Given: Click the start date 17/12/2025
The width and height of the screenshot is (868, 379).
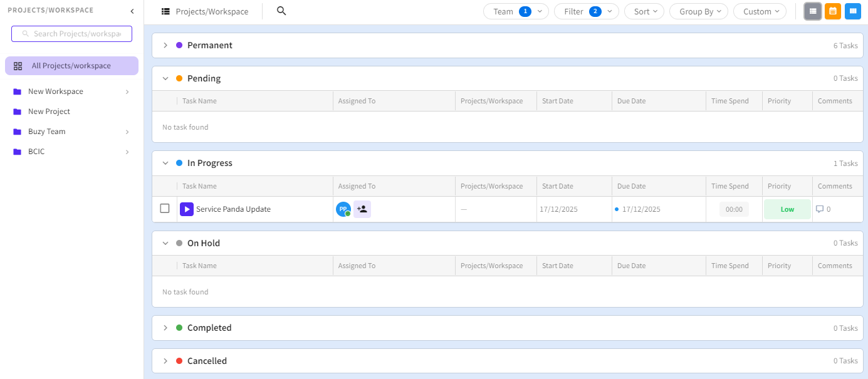Looking at the screenshot, I should [x=558, y=209].
